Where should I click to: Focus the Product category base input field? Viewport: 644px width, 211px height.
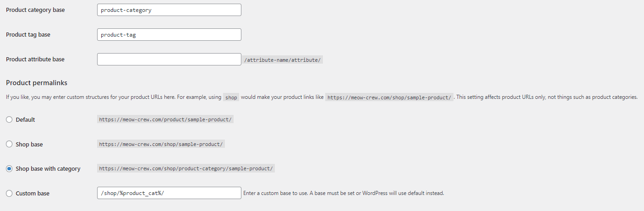pyautogui.click(x=169, y=10)
